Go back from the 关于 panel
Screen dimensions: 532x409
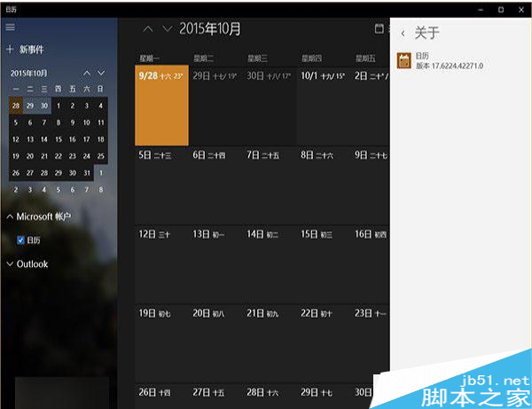pos(403,33)
